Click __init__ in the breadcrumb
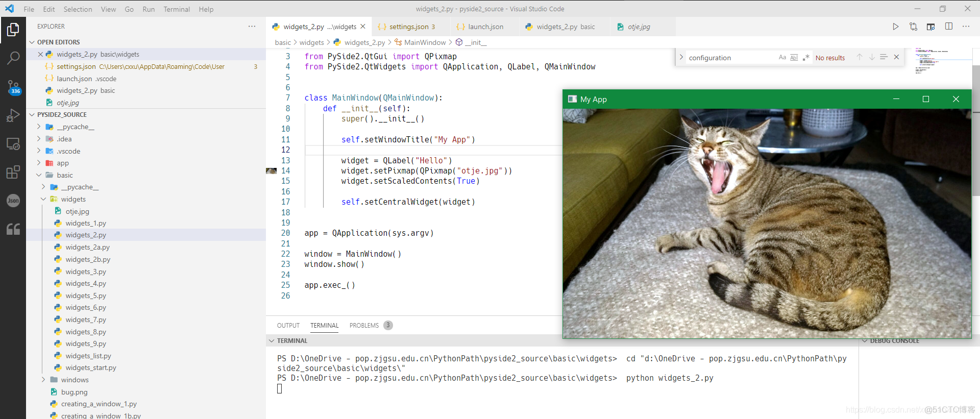 coord(475,42)
